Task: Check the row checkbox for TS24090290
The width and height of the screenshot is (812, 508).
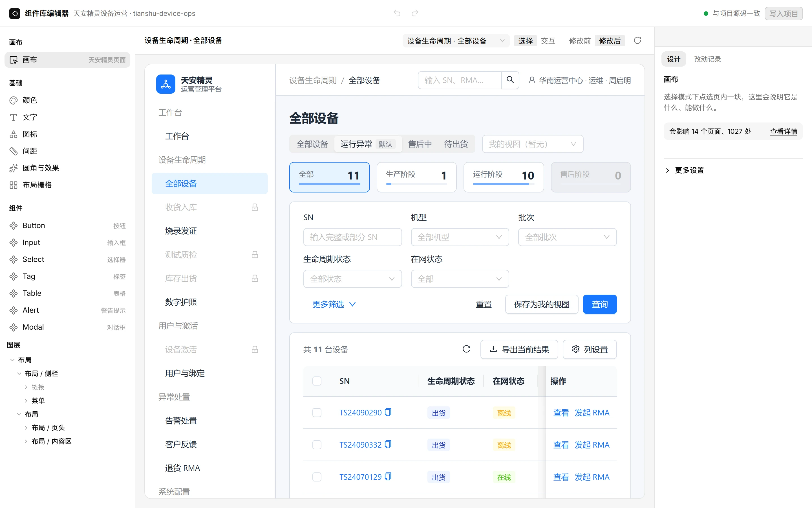Action: (317, 413)
